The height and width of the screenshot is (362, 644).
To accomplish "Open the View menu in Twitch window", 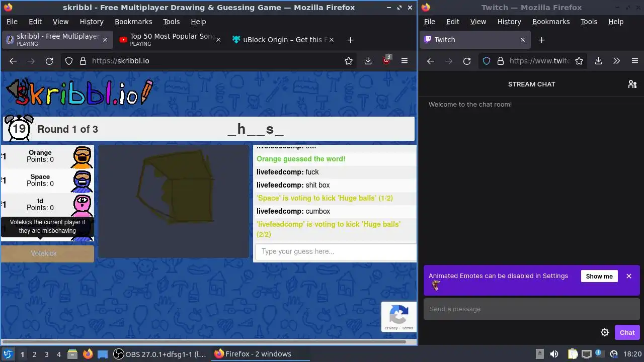I will click(x=478, y=22).
